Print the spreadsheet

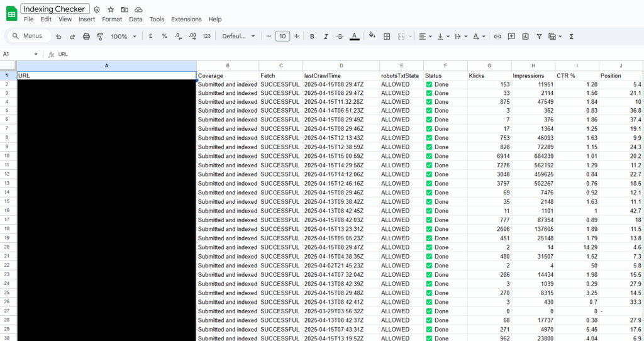coord(86,36)
